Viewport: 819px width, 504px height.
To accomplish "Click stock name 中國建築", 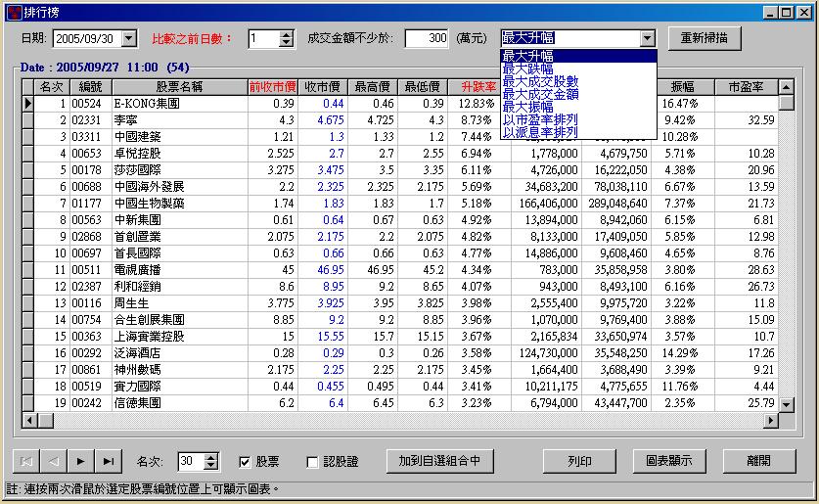I will [138, 137].
